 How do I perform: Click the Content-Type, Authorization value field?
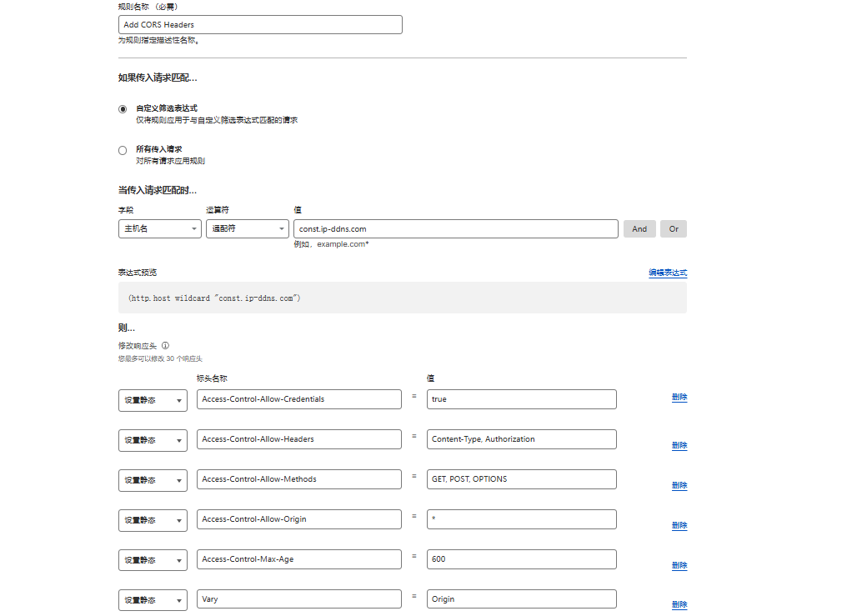(x=521, y=439)
